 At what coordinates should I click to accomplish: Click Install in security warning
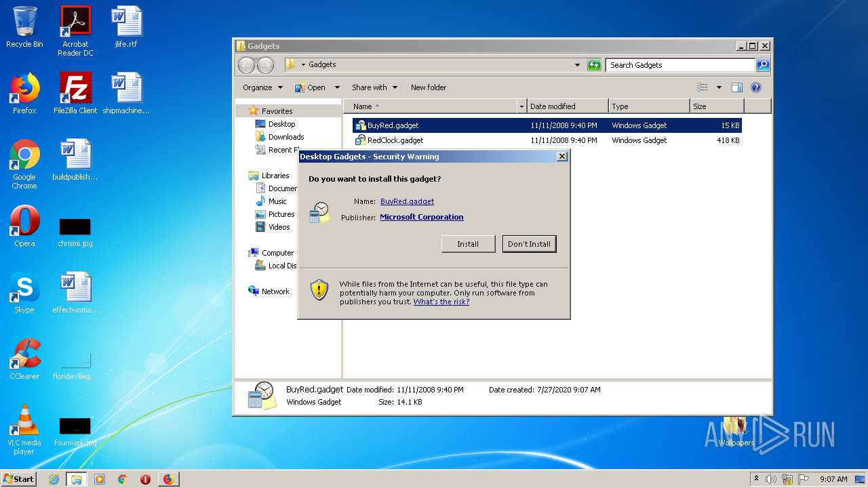tap(468, 244)
